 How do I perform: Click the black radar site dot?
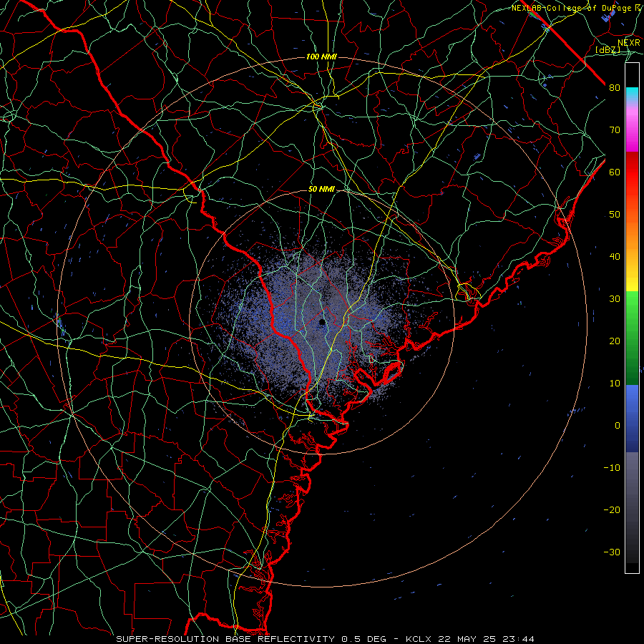(322, 322)
